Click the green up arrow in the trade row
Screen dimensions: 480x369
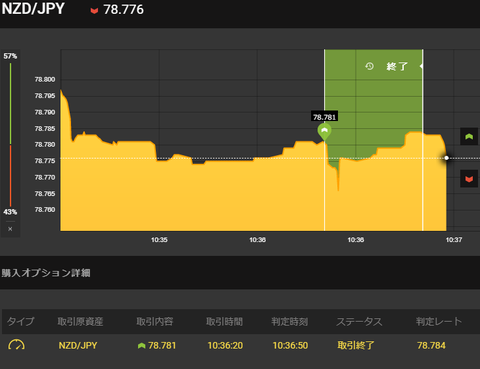142,346
